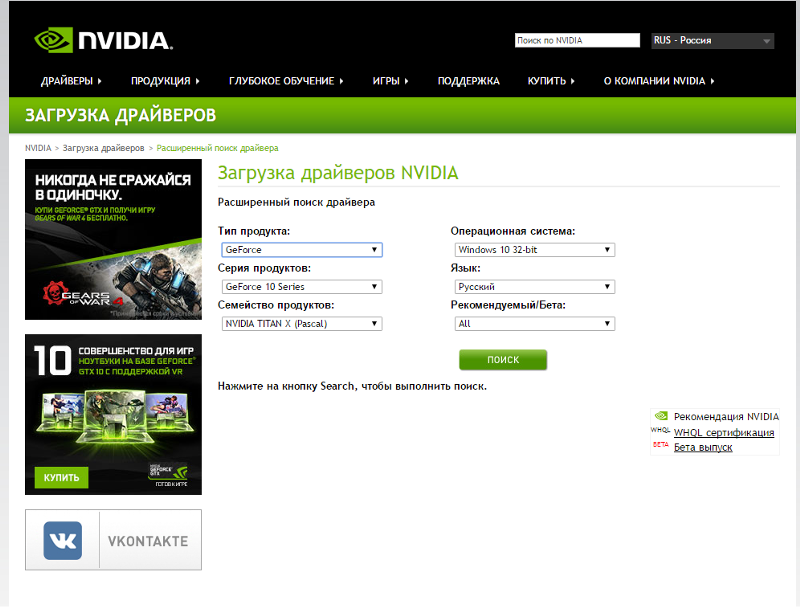Click the КУПИТЬ button on the laptop ad
Viewport: 800px width, 610px height.
pyautogui.click(x=62, y=477)
